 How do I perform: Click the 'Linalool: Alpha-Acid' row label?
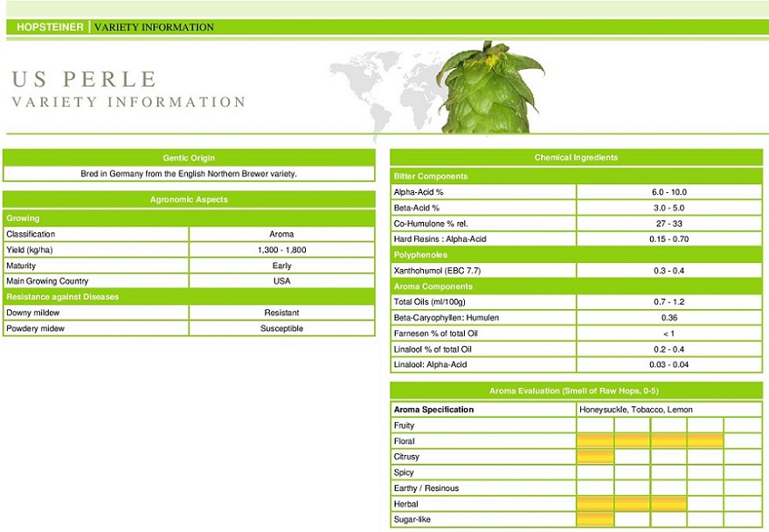(x=430, y=364)
